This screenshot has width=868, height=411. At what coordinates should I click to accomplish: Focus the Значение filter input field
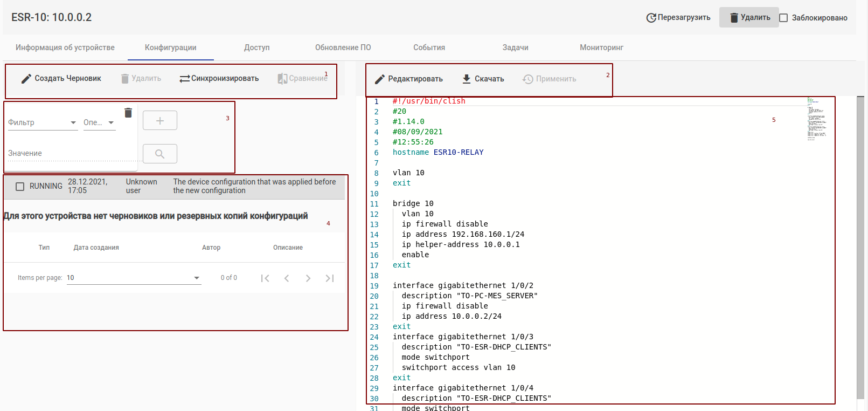(x=70, y=154)
